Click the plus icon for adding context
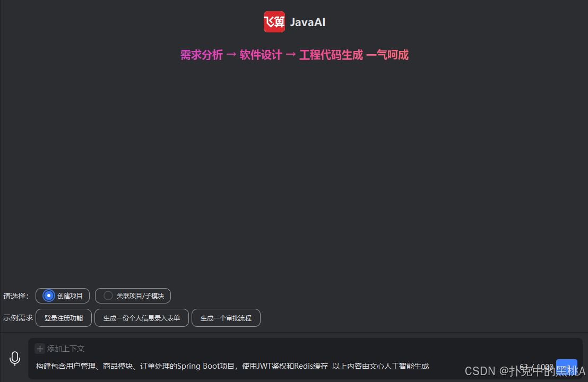The width and height of the screenshot is (588, 382). tap(40, 349)
